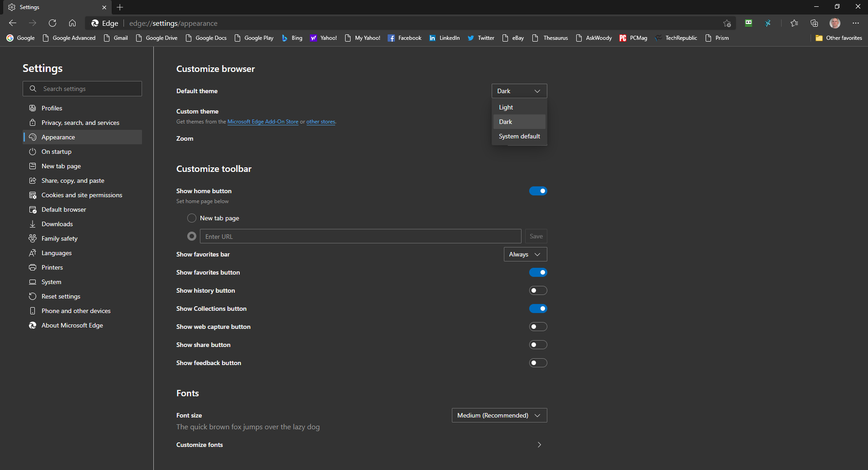Open the Font size Medium (Recommended) dropdown
868x470 pixels.
(499, 415)
